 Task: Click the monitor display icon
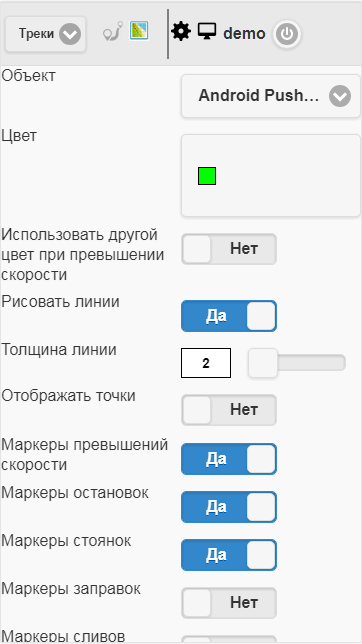207,31
